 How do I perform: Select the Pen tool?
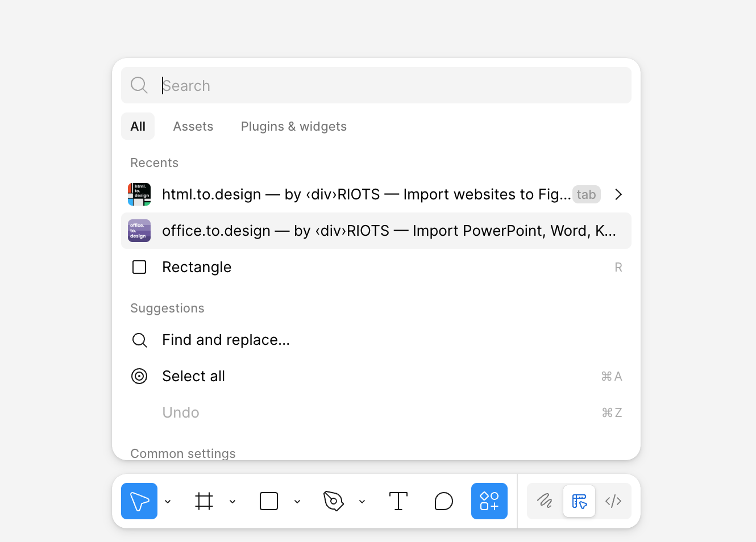[334, 501]
